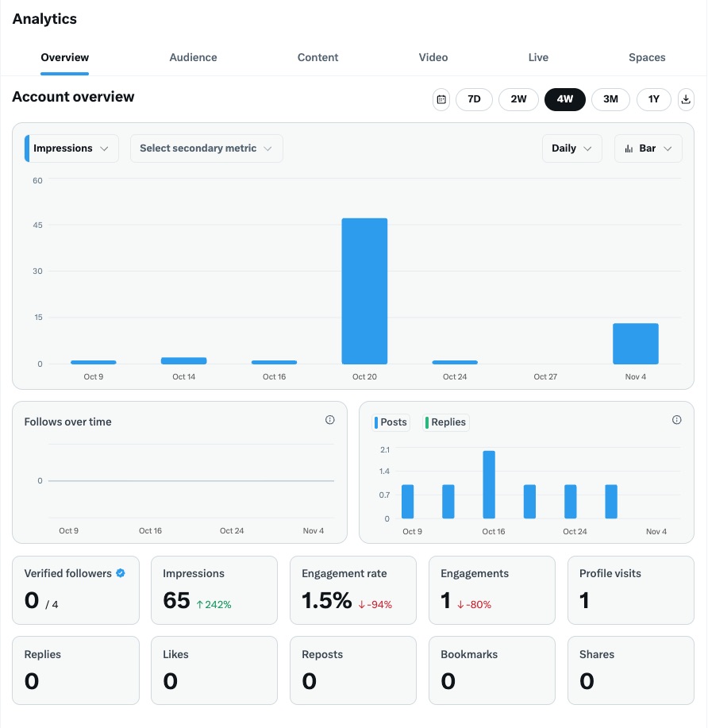This screenshot has height=728, width=708.
Task: Go to the Spaces tab
Action: coord(647,57)
